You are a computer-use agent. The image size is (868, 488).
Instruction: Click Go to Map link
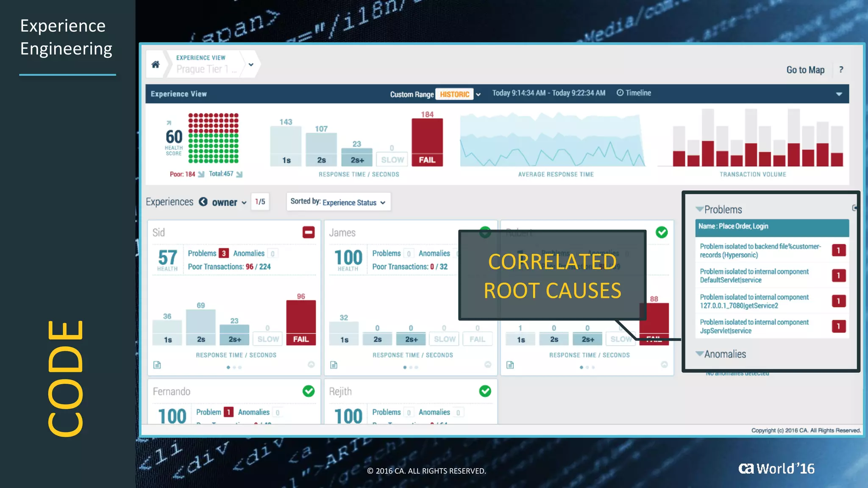805,70
